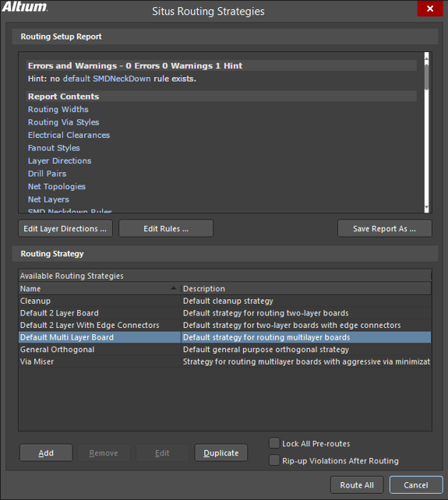Image resolution: width=448 pixels, height=500 pixels.
Task: Enable Rip-up Violations After Routing checkbox
Action: click(274, 460)
